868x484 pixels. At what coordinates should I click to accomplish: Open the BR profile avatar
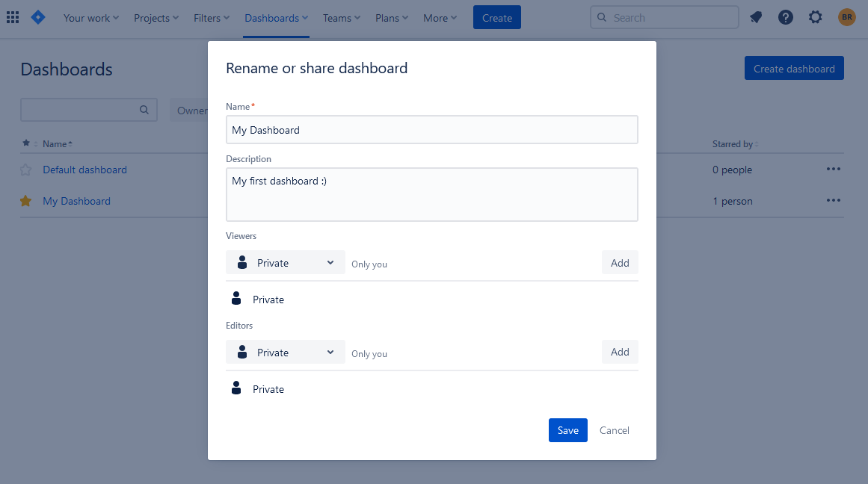(x=847, y=18)
